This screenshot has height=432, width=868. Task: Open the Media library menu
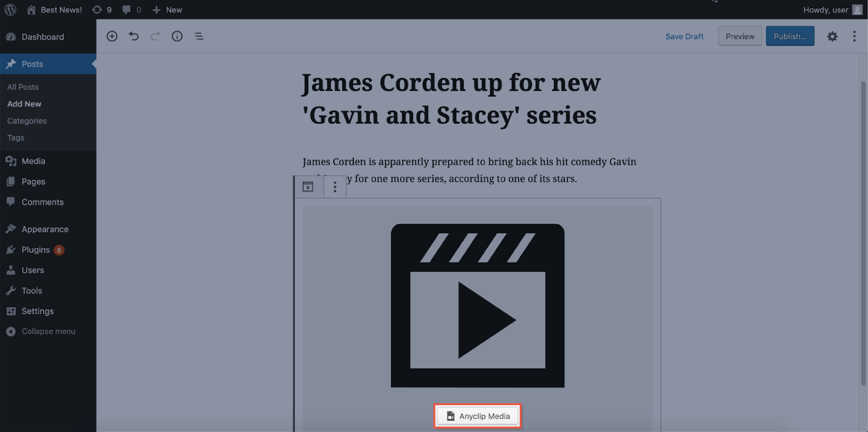click(x=33, y=161)
